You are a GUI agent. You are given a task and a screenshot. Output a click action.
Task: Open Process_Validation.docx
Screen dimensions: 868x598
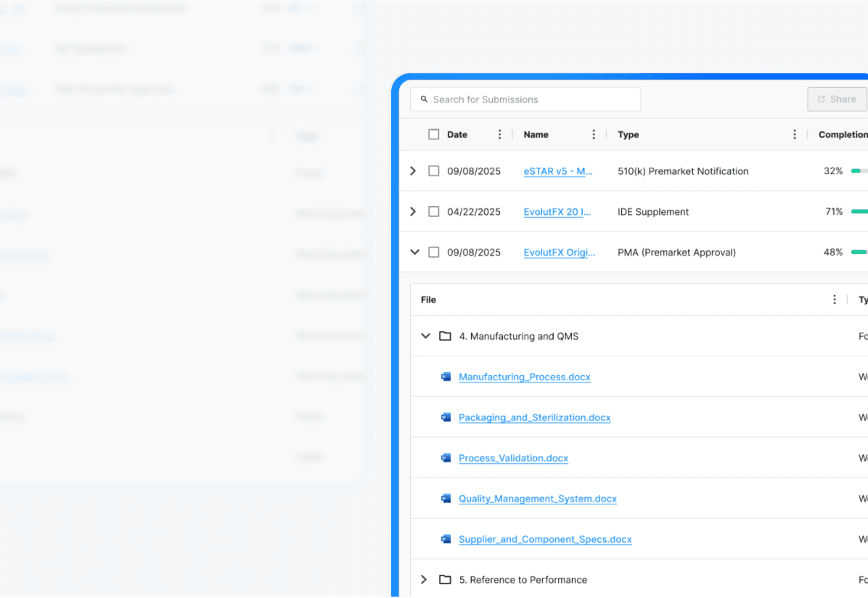(x=513, y=458)
